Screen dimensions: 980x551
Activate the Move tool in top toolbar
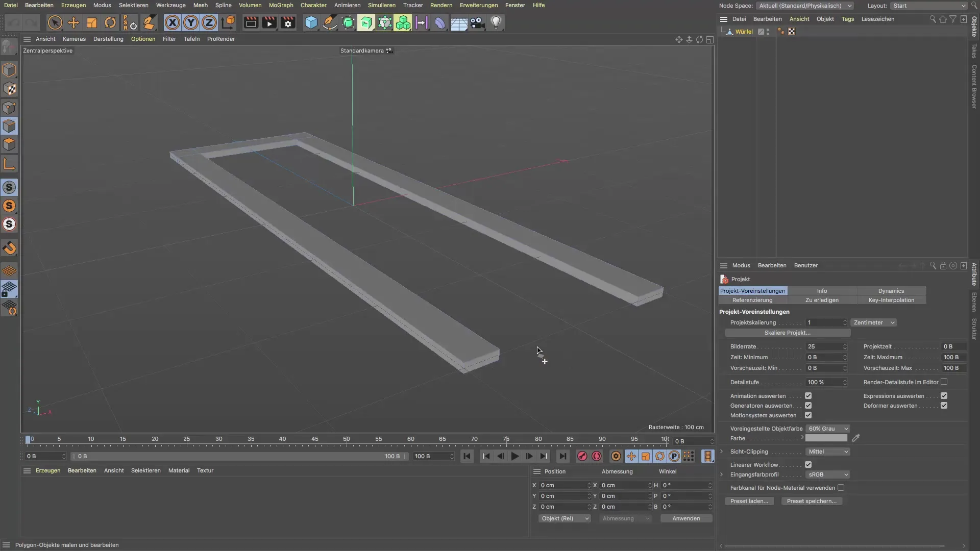click(73, 22)
